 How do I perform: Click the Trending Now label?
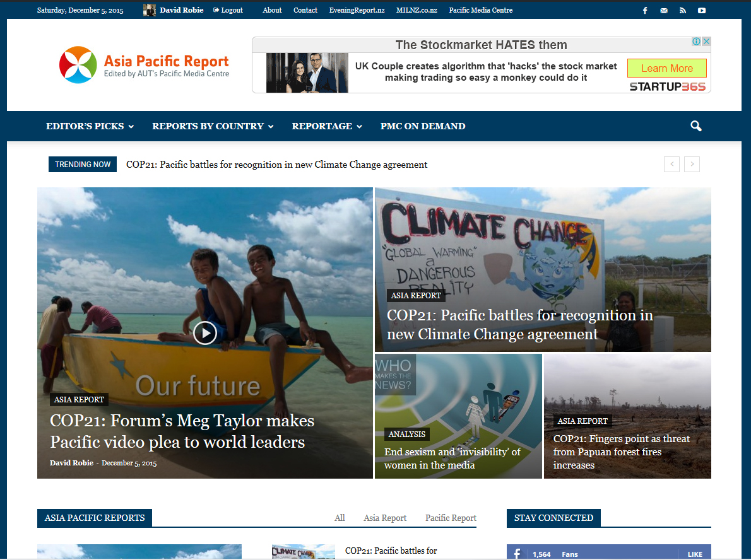click(83, 164)
